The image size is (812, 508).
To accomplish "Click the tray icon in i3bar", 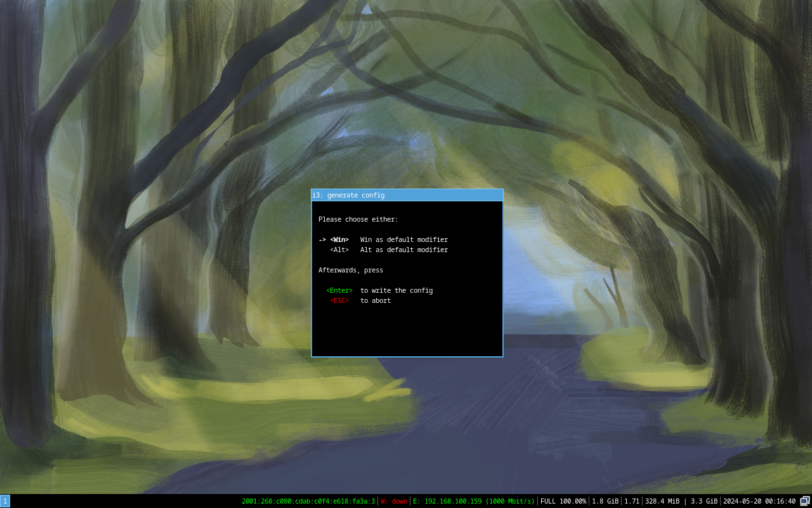I will pyautogui.click(x=805, y=501).
